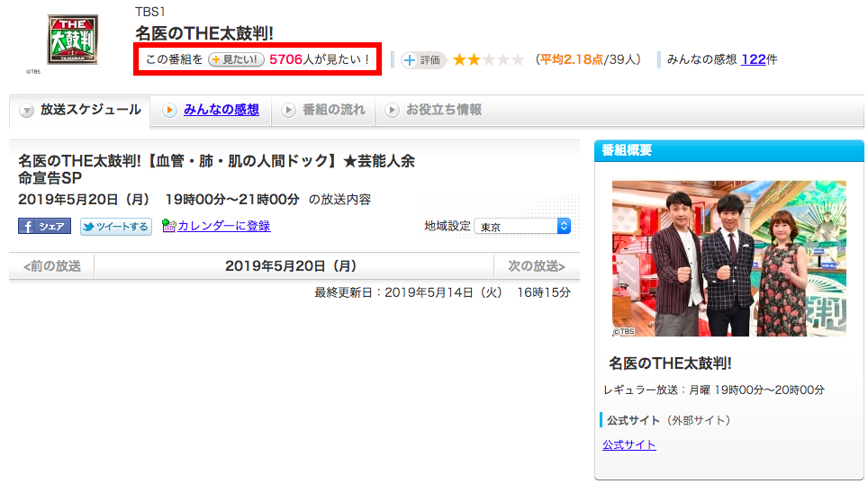This screenshot has width=868, height=484.
Task: Open the 番組の流れ tab
Action: (x=334, y=110)
